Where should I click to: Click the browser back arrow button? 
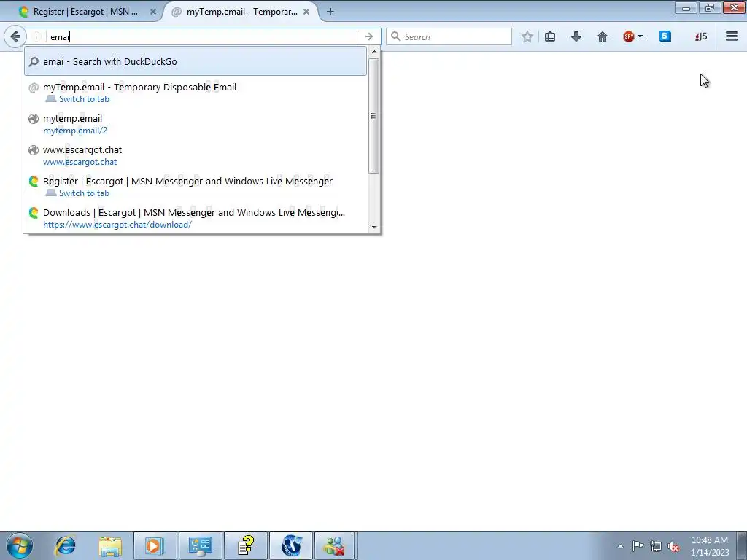tap(15, 36)
